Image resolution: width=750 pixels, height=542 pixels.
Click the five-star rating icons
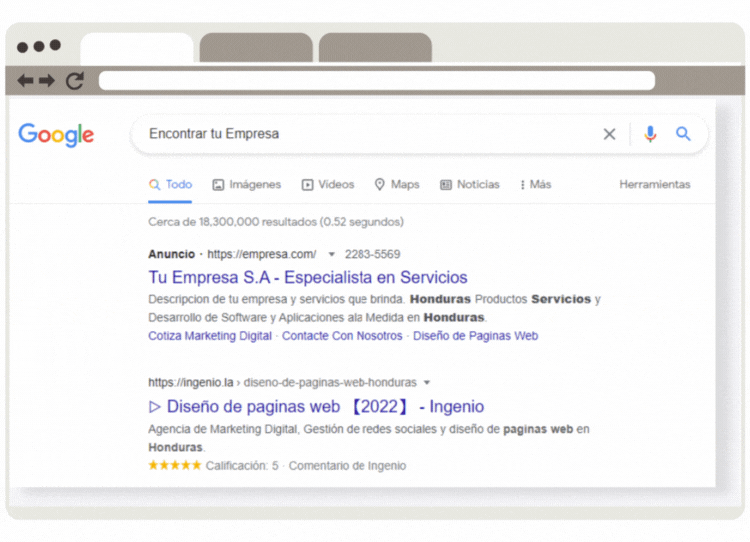pyautogui.click(x=175, y=465)
